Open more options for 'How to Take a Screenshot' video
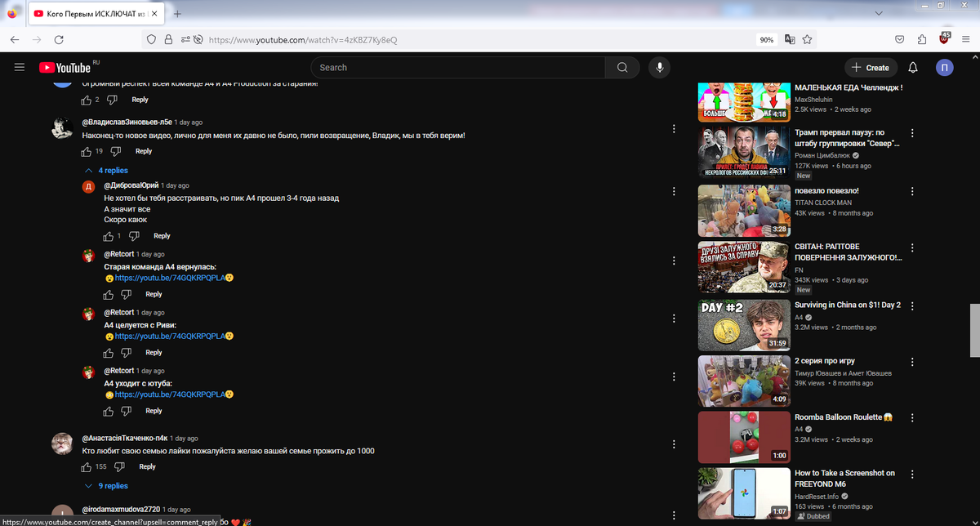Image resolution: width=980 pixels, height=526 pixels. tap(912, 475)
